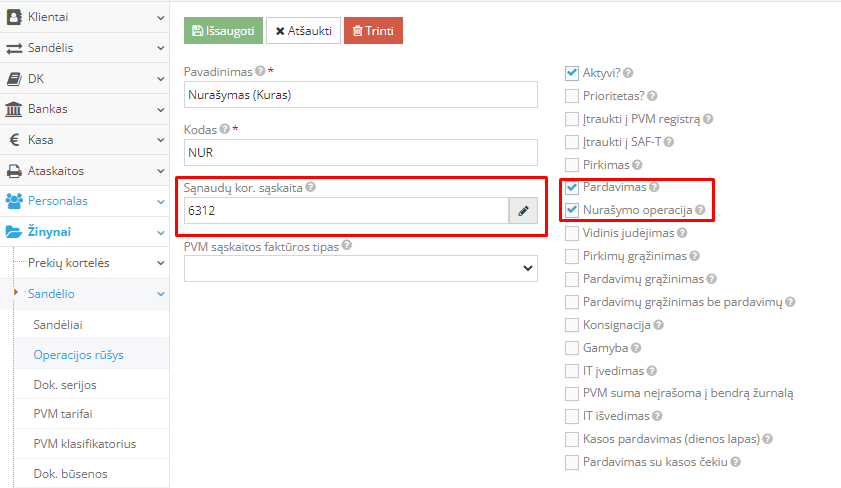The width and height of the screenshot is (841, 488).
Task: Click help icon beside Sąnaudų kor. sąskaita
Action: pos(311,187)
